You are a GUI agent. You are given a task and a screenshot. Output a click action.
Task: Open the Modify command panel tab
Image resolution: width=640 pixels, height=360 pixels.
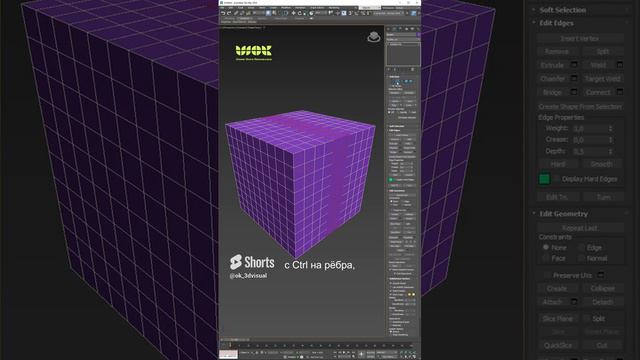point(394,29)
